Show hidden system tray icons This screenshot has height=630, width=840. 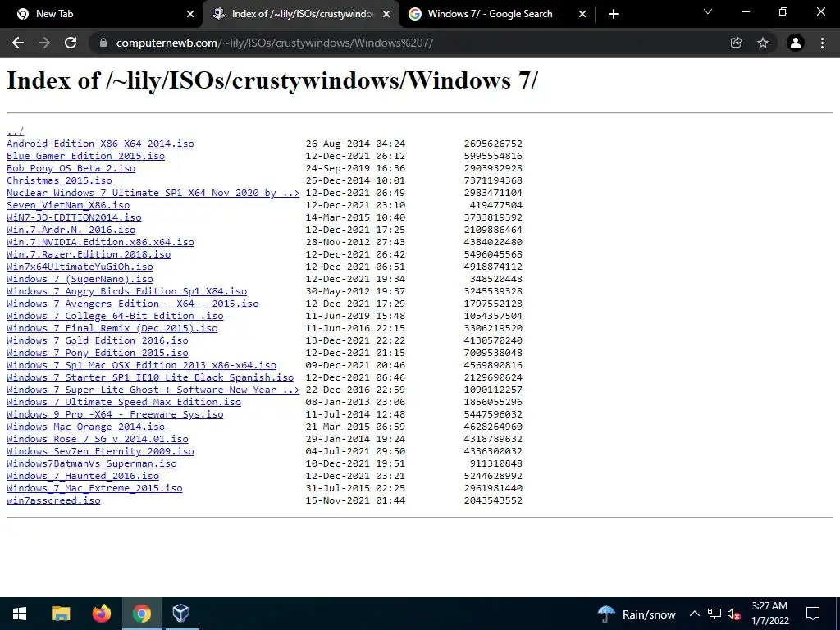click(x=694, y=614)
